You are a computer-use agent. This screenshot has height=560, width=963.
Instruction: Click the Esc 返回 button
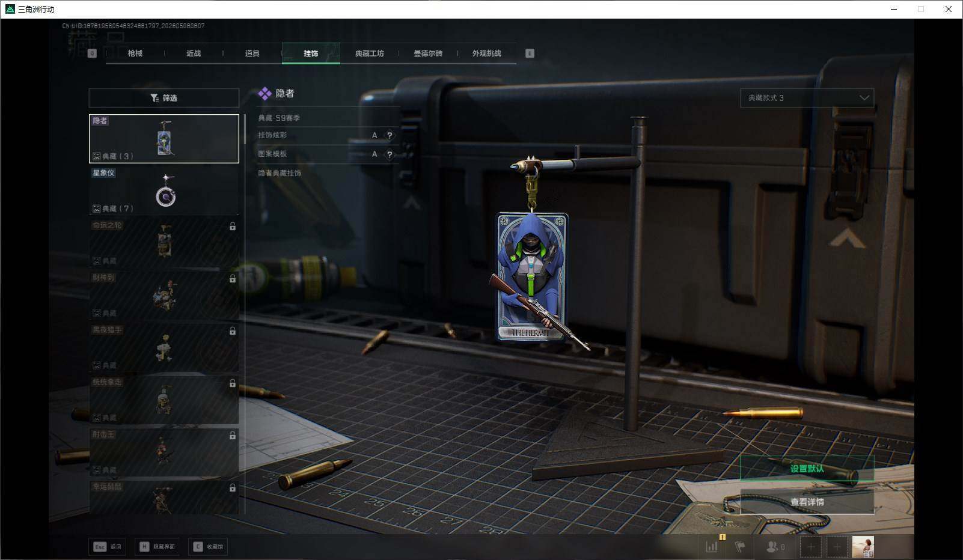click(107, 547)
